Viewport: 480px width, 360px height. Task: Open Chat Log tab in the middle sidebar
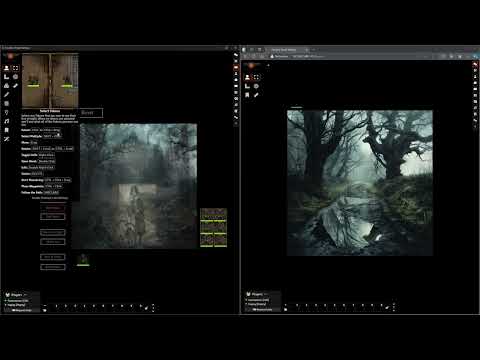click(236, 55)
